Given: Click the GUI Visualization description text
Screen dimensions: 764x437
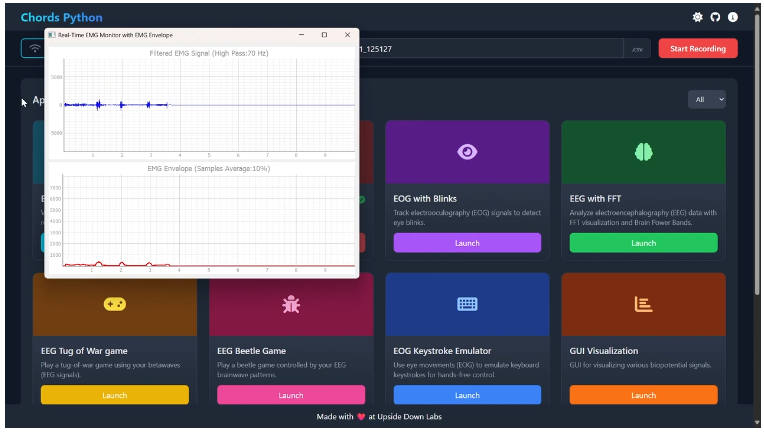Looking at the screenshot, I should click(x=640, y=365).
